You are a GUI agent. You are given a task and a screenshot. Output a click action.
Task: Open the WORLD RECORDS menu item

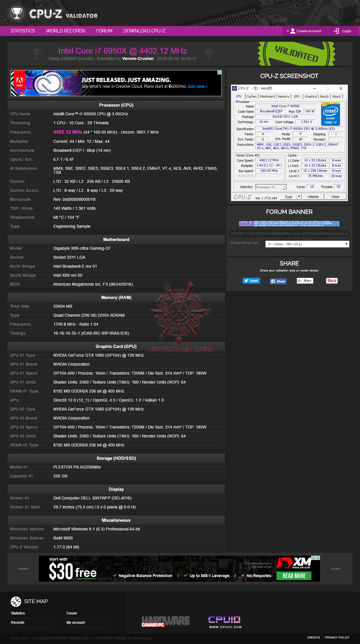coord(66,31)
